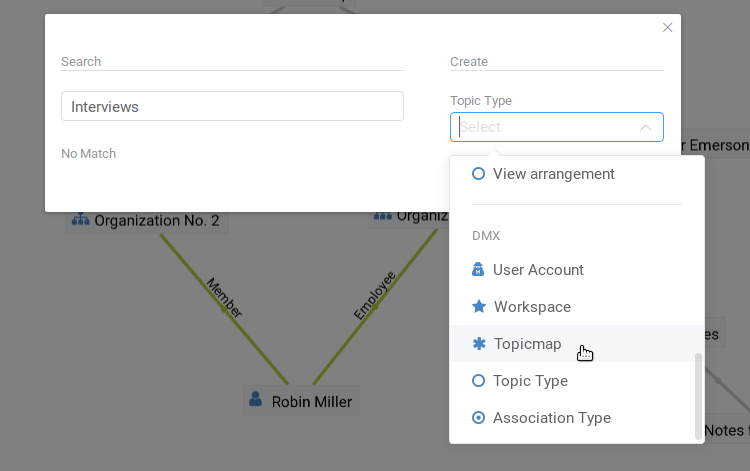Choose Topicmap from the list
The image size is (750, 471).
pyautogui.click(x=527, y=344)
